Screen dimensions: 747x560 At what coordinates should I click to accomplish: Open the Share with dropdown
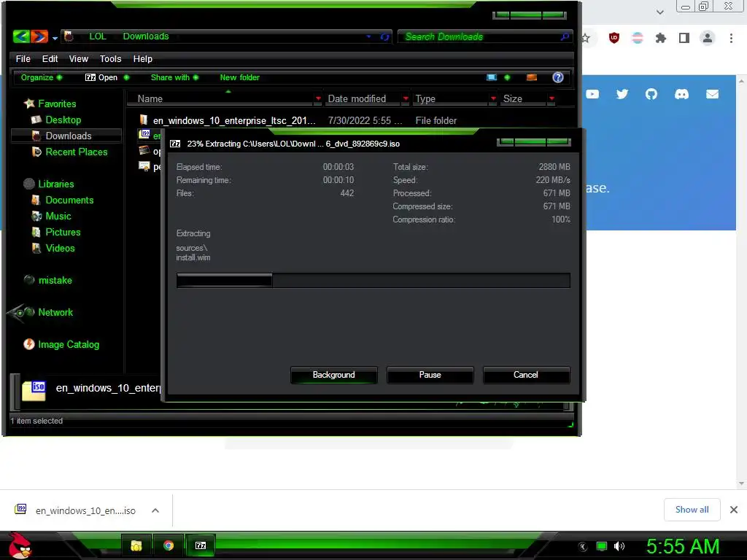tap(174, 77)
